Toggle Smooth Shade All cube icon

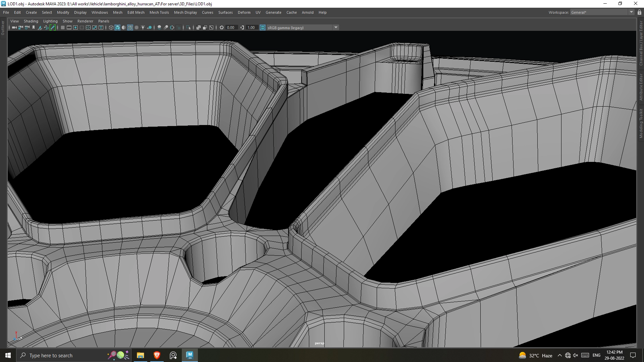click(117, 27)
